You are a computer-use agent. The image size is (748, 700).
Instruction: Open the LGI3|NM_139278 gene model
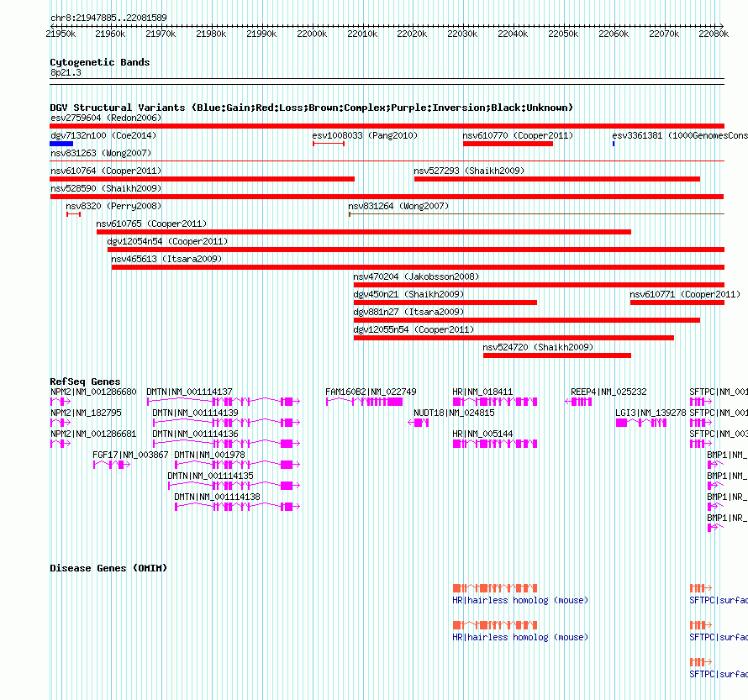[641, 423]
